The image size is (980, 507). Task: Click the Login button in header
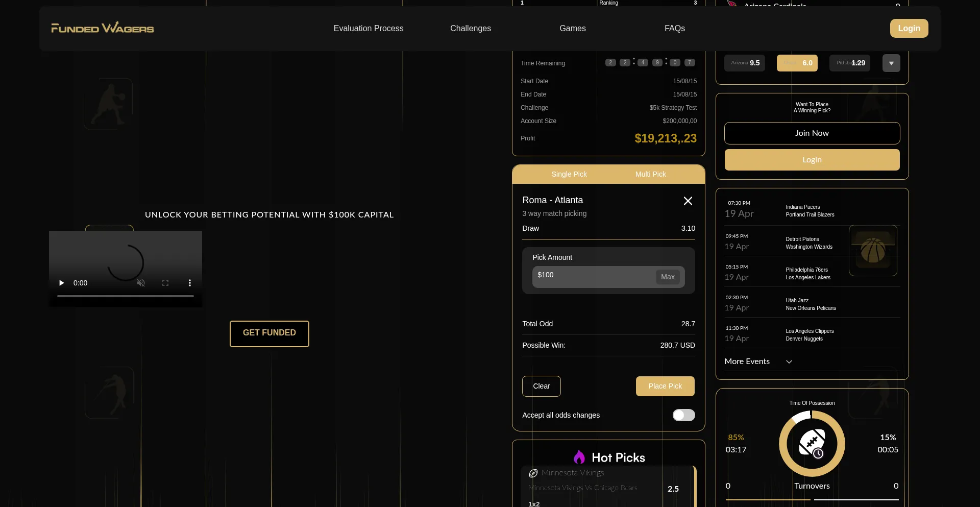point(909,29)
